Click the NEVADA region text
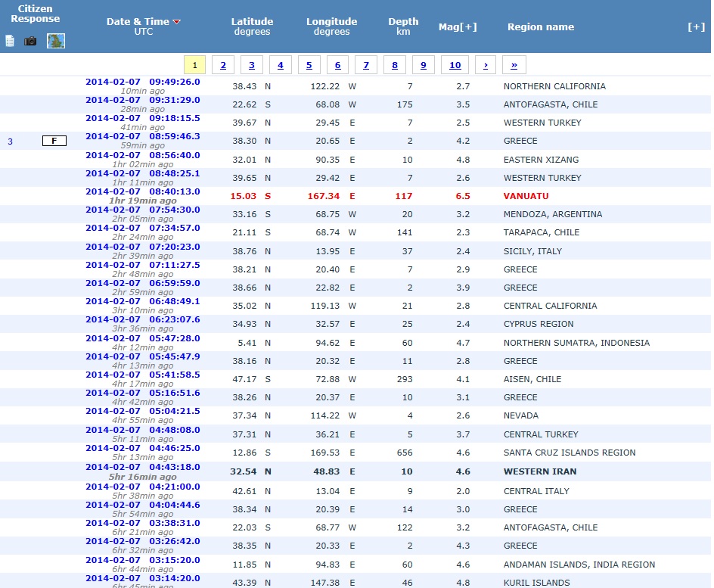 click(521, 415)
